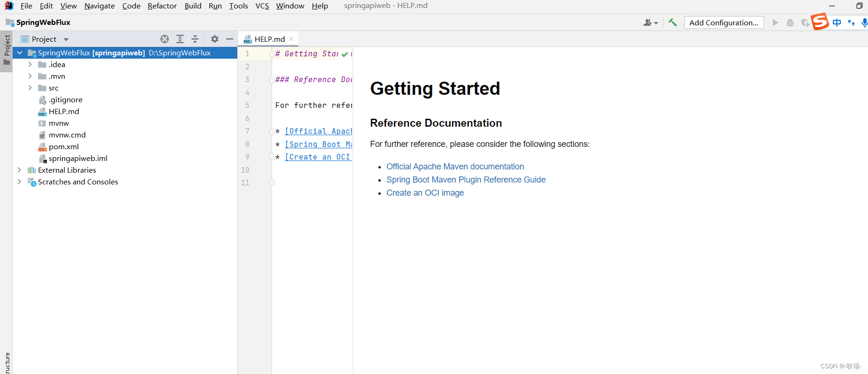
Task: Open the Tools menu
Action: pyautogui.click(x=238, y=6)
